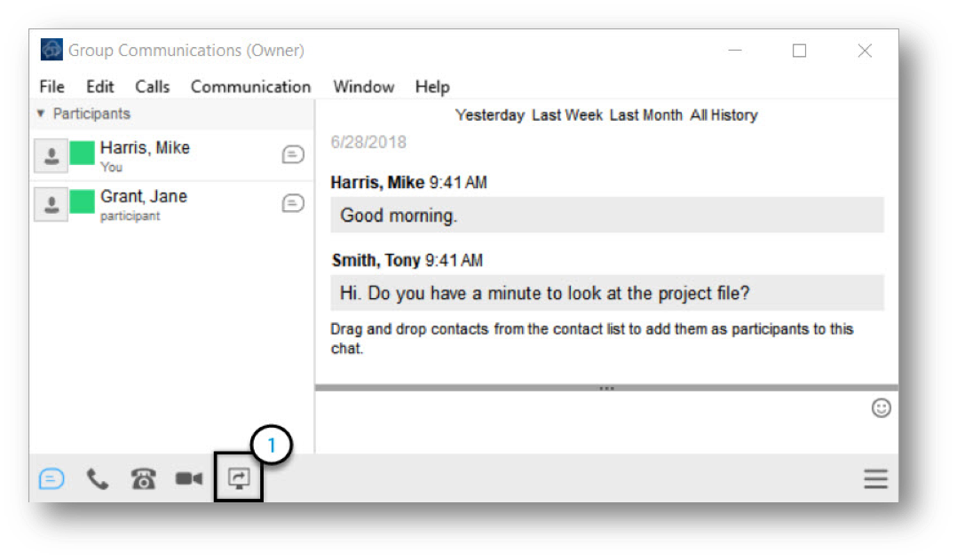Click avatar icon of Grant, Jane
The height and width of the screenshot is (560, 957).
point(51,205)
